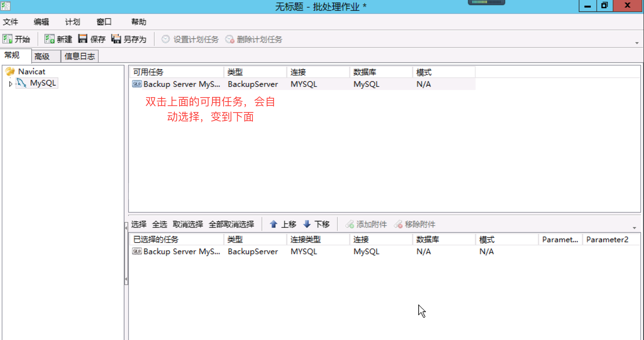Image resolution: width=644 pixels, height=340 pixels.
Task: Open the 文件 menu
Action: 11,22
